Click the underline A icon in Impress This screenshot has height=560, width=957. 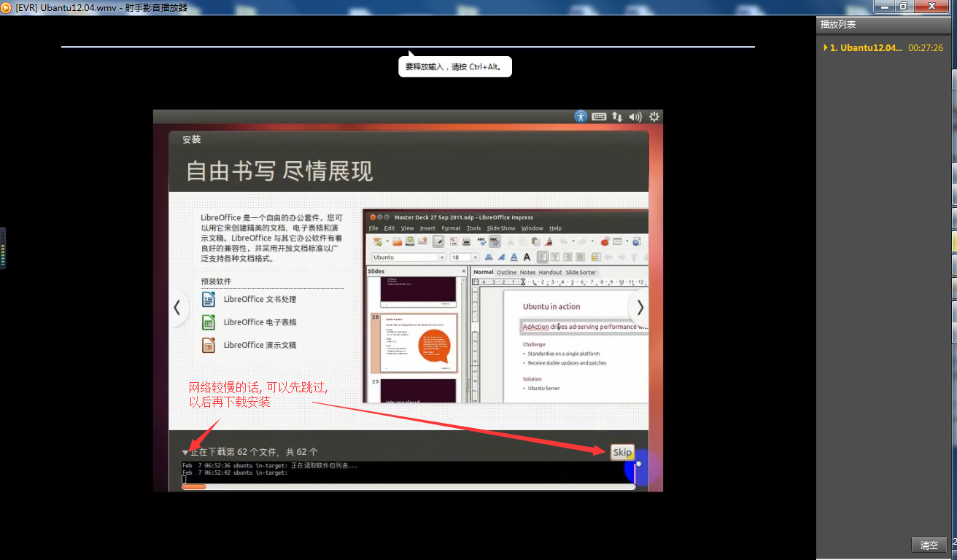pos(514,257)
